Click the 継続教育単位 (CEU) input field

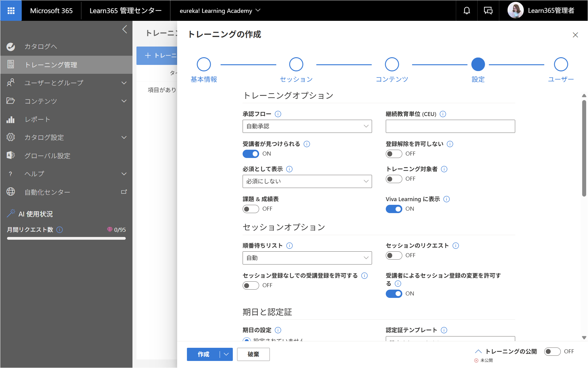(450, 126)
